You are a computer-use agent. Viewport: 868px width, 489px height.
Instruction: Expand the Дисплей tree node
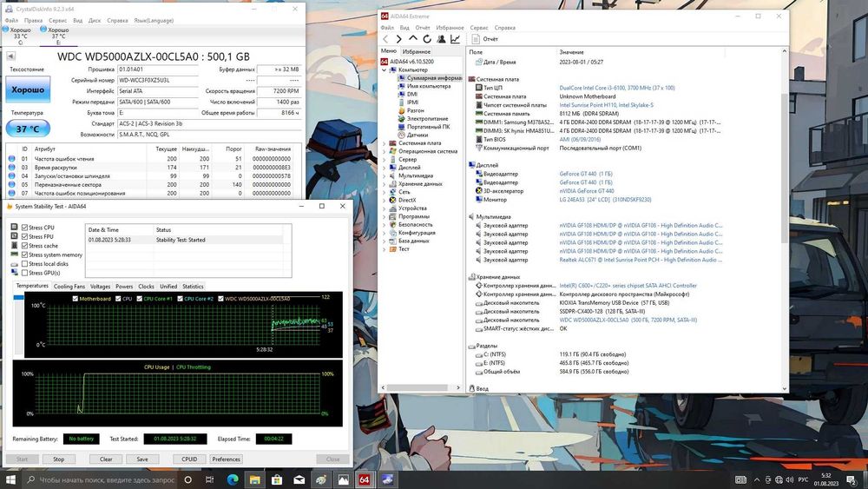[385, 168]
